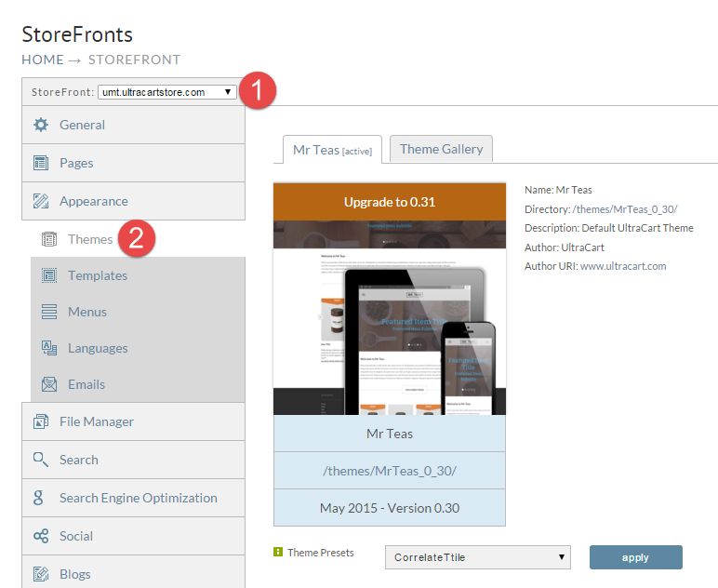The height and width of the screenshot is (588, 718).
Task: Click the green Theme Presets info icon
Action: pyautogui.click(x=278, y=552)
